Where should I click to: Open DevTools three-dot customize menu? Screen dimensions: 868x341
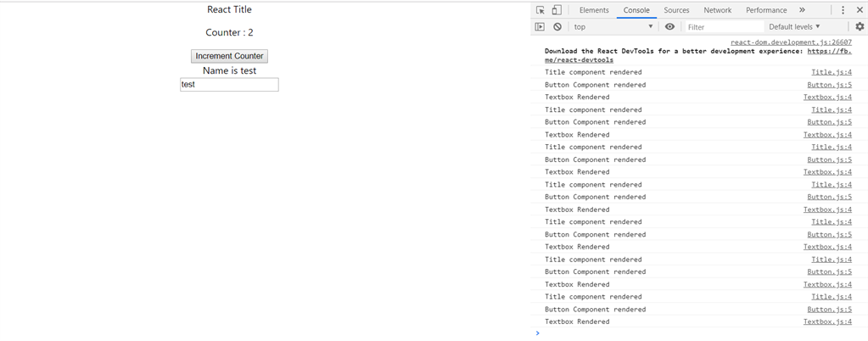point(843,10)
